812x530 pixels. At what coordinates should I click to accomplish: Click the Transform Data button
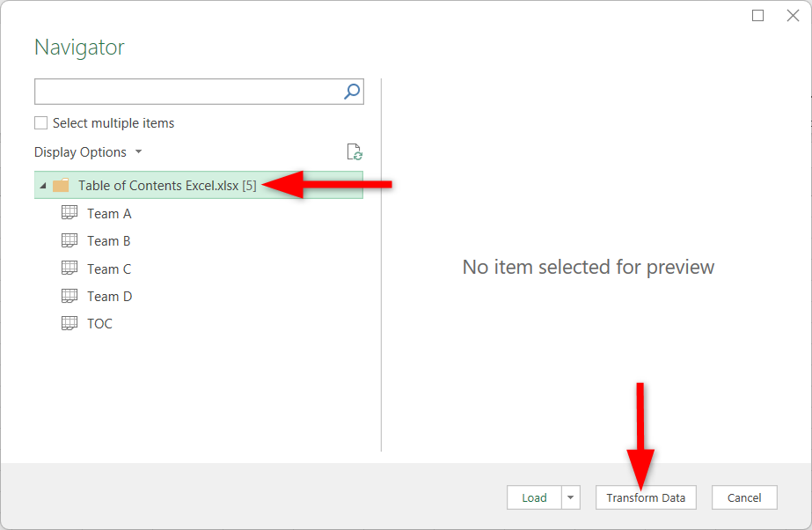[x=646, y=497]
